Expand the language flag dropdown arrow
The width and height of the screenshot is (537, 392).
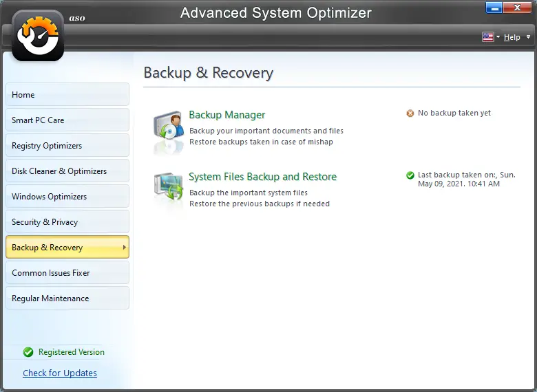(x=498, y=36)
